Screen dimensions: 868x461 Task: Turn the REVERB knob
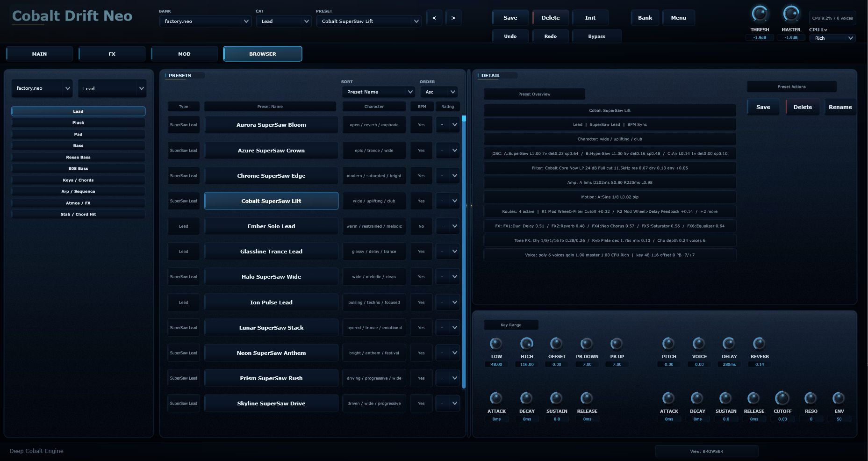pyautogui.click(x=759, y=344)
